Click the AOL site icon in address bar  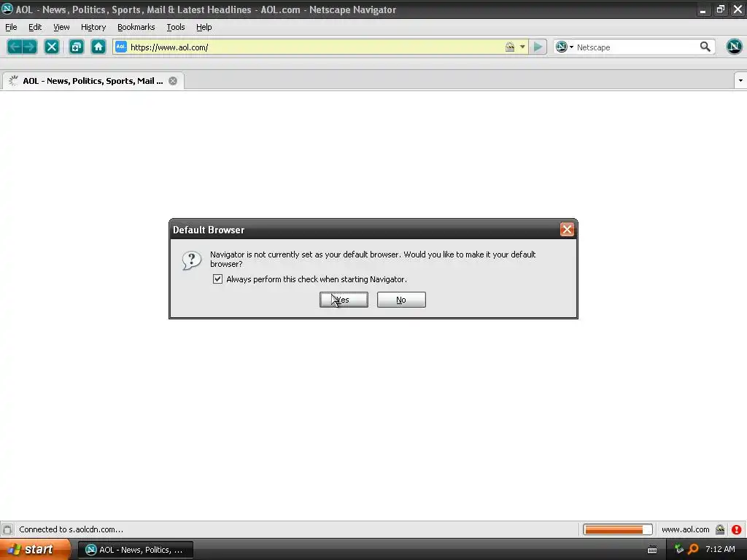pos(121,47)
